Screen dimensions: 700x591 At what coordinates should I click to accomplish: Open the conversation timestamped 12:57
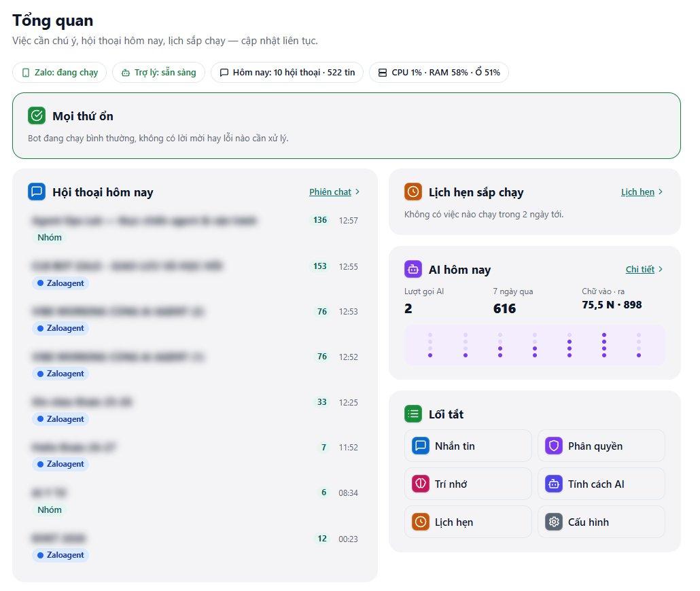click(195, 228)
